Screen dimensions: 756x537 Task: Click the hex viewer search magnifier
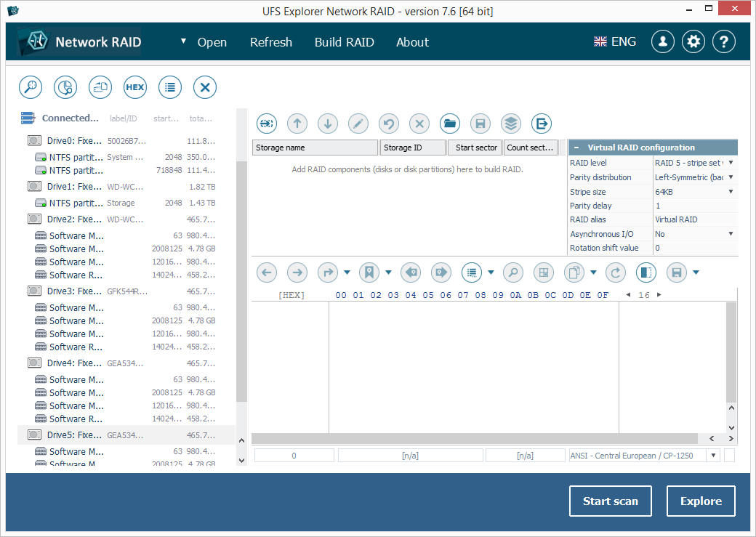[x=513, y=272]
